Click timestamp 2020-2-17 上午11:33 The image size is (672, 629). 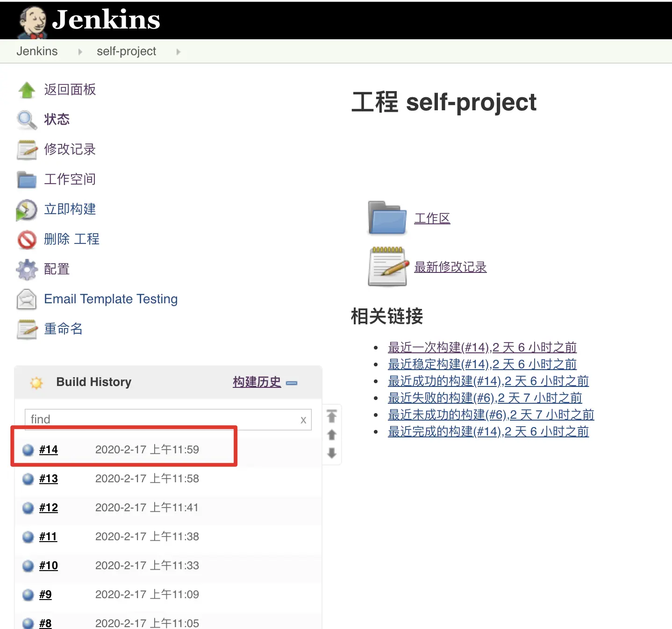pyautogui.click(x=147, y=565)
